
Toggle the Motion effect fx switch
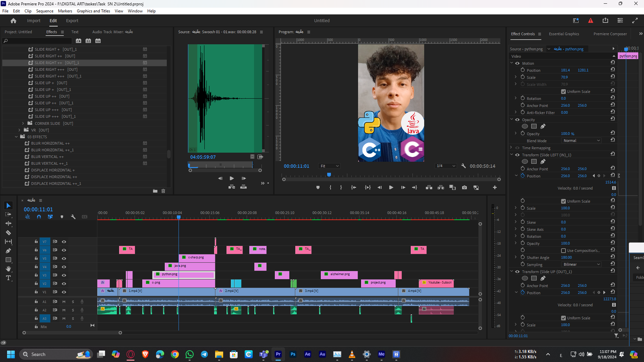coord(517,63)
